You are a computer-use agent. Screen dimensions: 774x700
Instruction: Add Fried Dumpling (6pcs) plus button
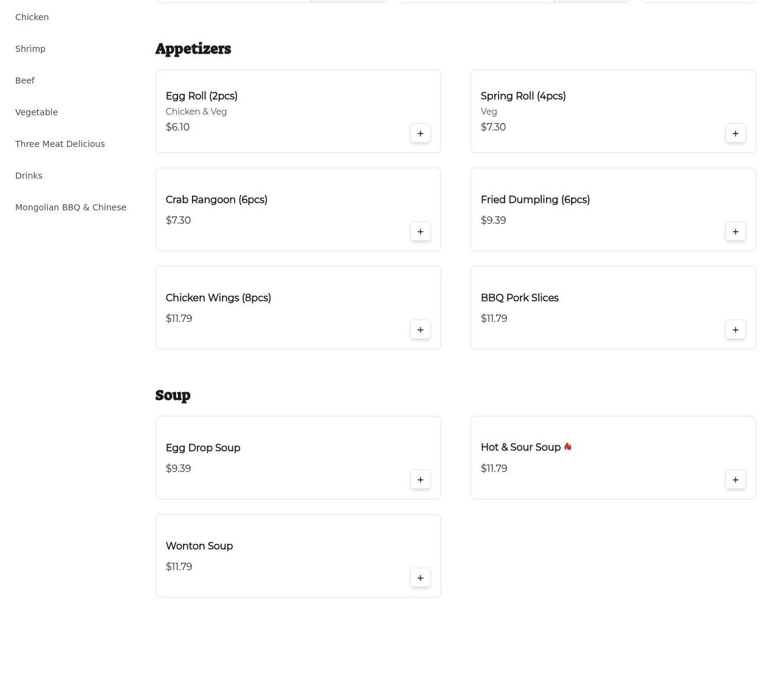coord(736,232)
